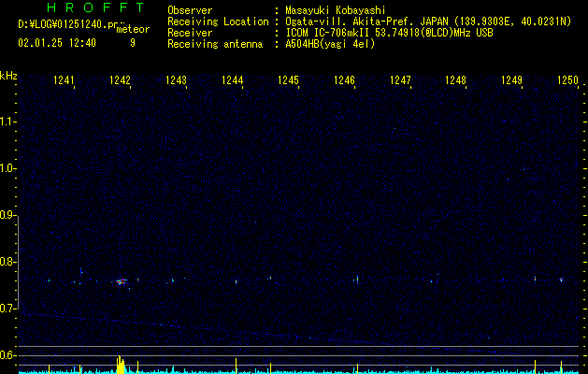Image resolution: width=588 pixels, height=374 pixels.
Task: Click the "Receiver" field label
Action: coord(190,33)
